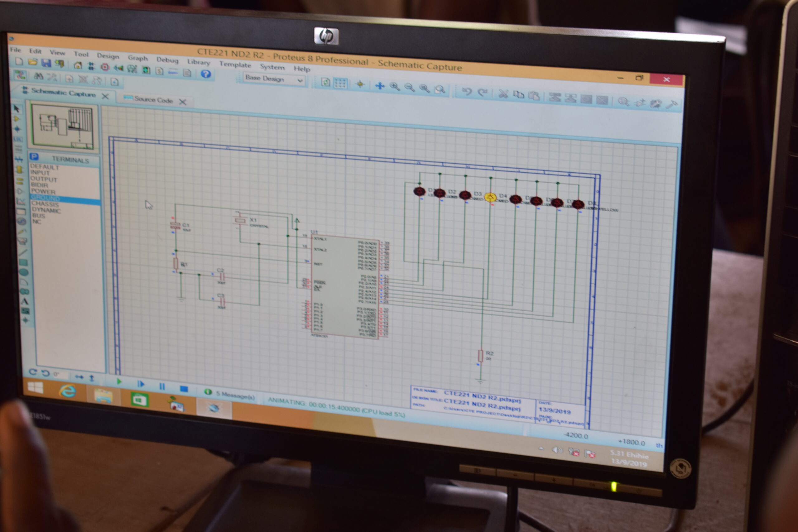The width and height of the screenshot is (798, 532).
Task: Open Internet Explorer from taskbar
Action: (x=68, y=391)
